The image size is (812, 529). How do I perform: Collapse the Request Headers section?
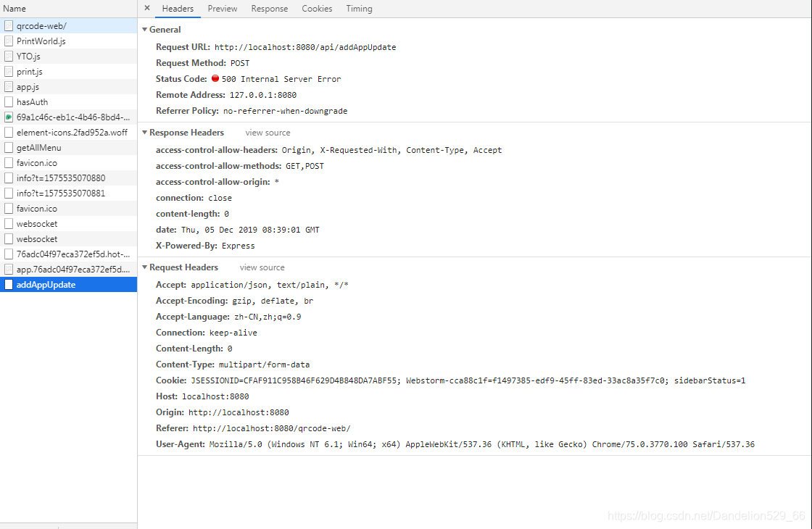[x=144, y=267]
